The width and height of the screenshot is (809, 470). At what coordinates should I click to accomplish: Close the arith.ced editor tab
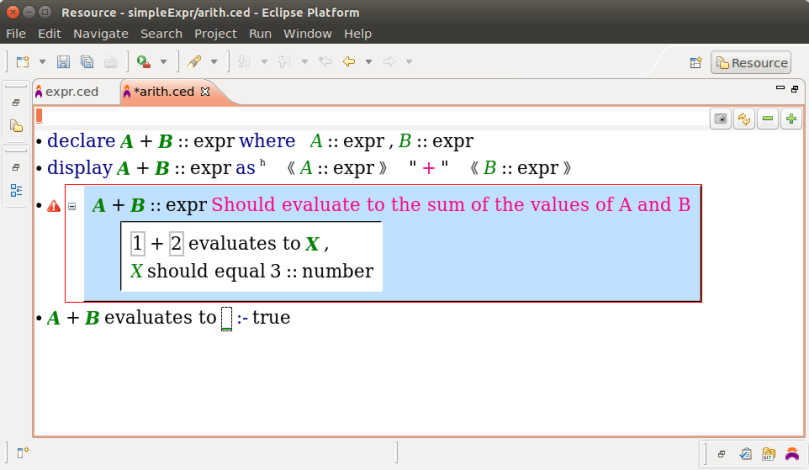click(x=206, y=91)
